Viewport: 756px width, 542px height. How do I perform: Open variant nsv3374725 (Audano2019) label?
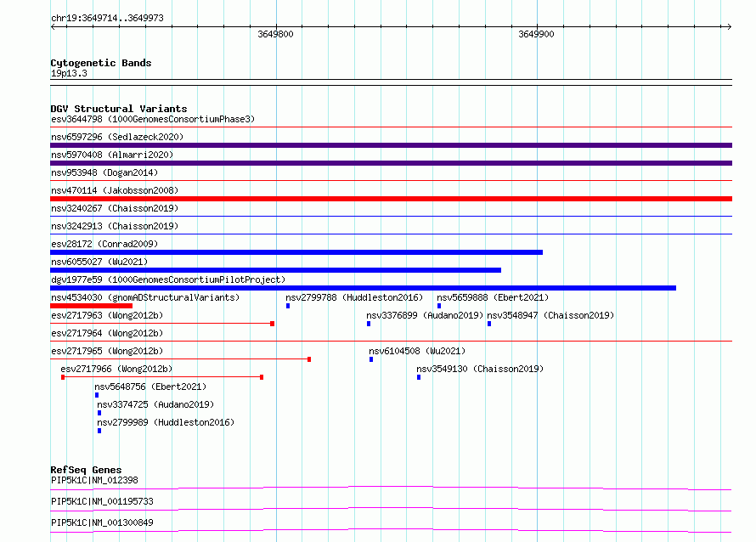[x=155, y=404]
